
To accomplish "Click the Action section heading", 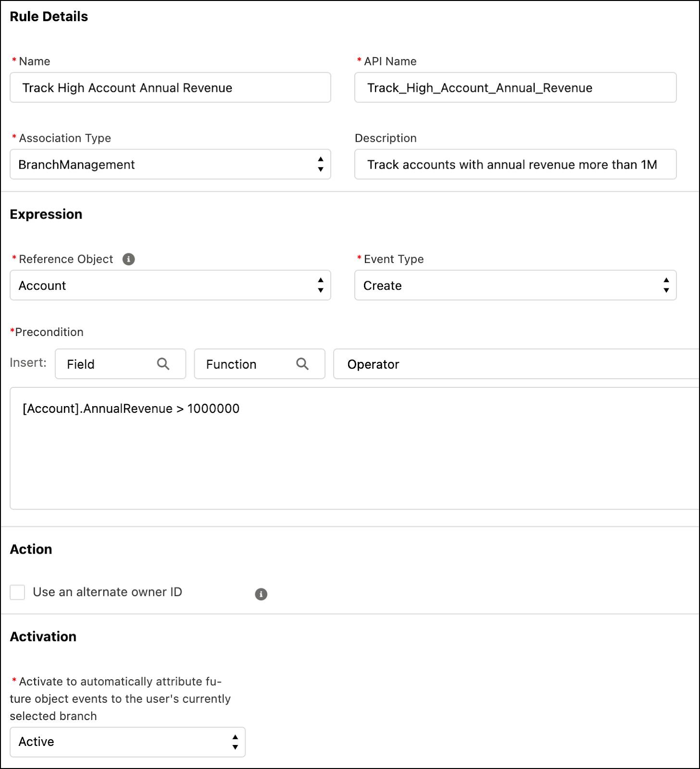I will coord(31,549).
